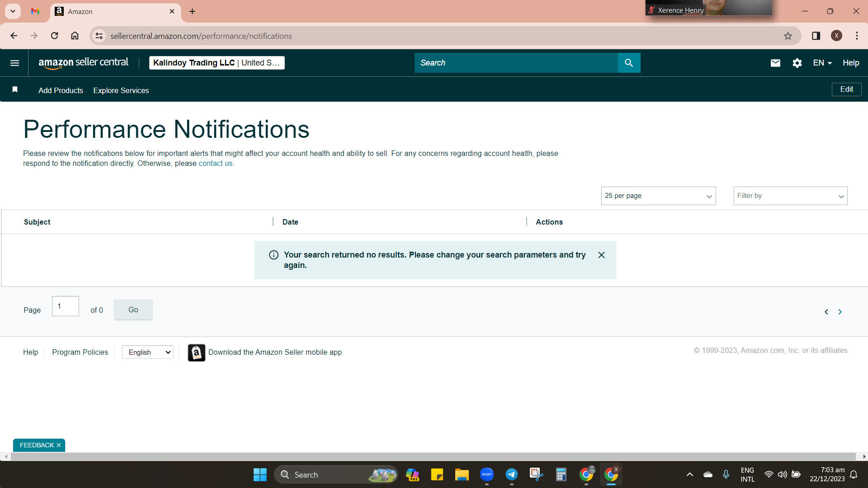Click the browser address bar

(x=445, y=36)
